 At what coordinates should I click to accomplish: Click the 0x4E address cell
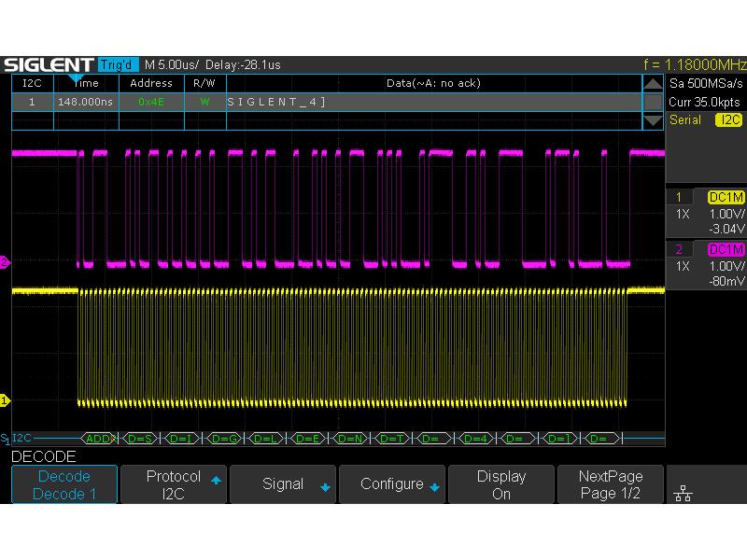[151, 102]
